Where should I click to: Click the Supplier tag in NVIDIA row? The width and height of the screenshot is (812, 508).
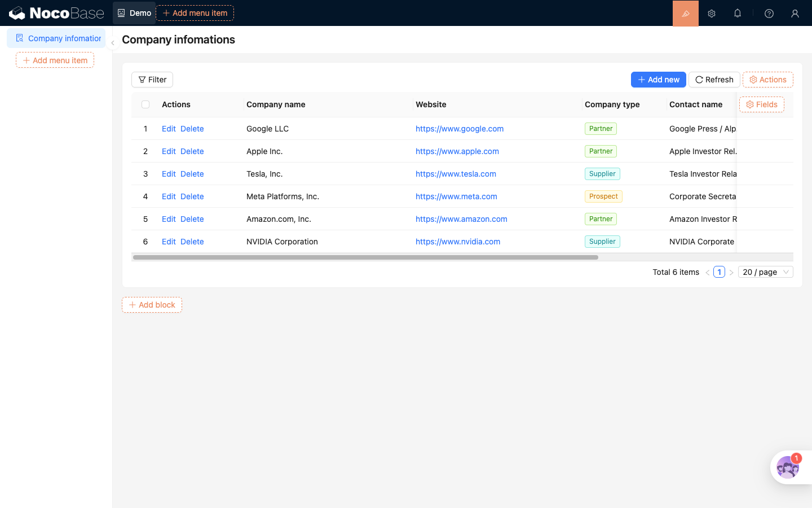pyautogui.click(x=602, y=242)
